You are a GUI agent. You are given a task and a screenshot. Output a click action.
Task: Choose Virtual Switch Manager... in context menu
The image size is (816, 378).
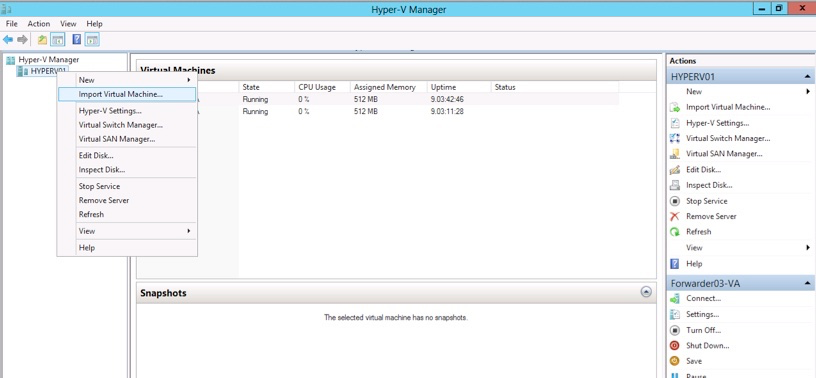point(127,125)
